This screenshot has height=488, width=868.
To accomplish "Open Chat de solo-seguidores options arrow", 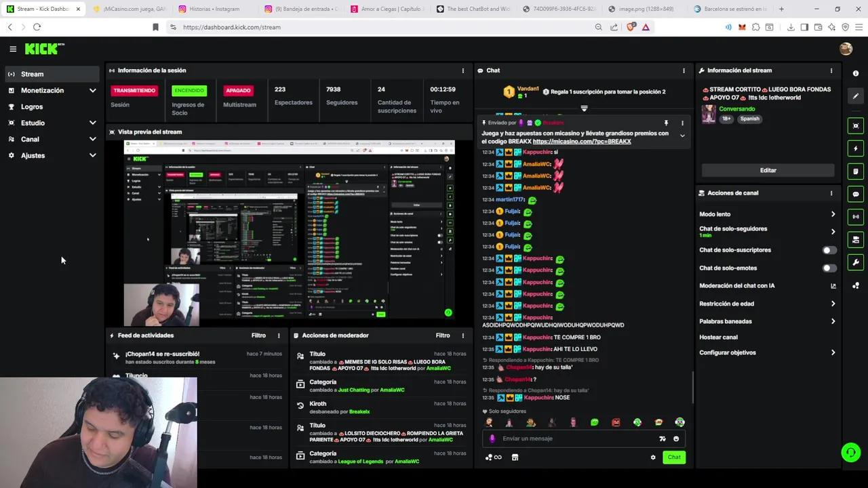I will (833, 232).
